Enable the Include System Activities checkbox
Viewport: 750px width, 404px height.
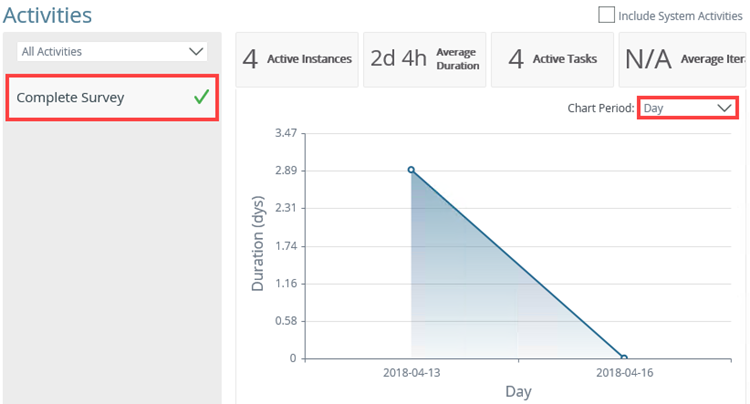pyautogui.click(x=606, y=15)
